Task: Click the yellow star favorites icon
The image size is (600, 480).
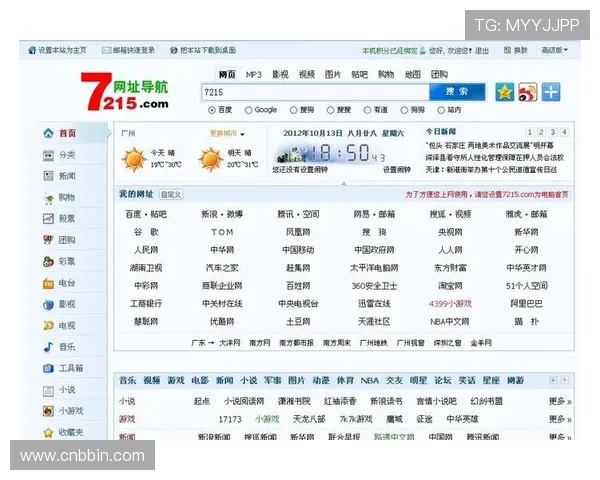Action: coord(505,92)
